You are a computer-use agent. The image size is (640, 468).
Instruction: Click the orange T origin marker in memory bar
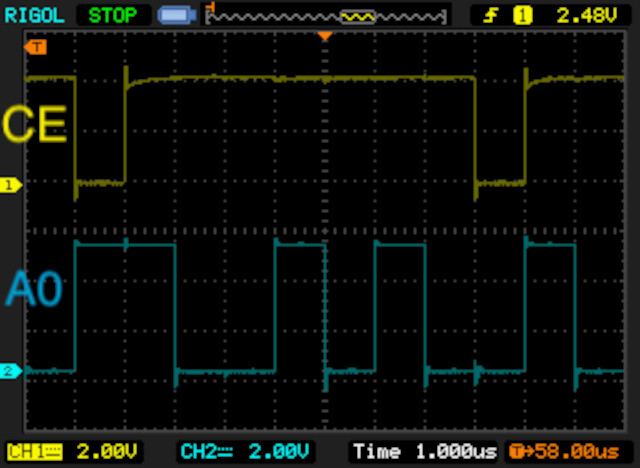pos(211,7)
